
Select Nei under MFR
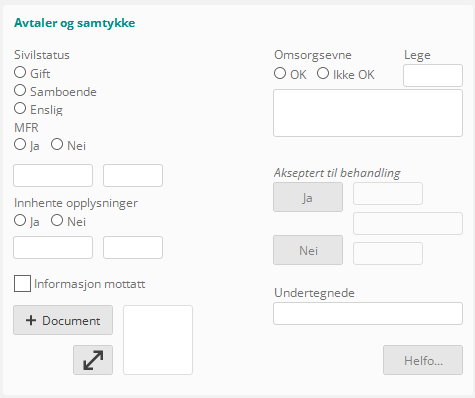(x=57, y=144)
